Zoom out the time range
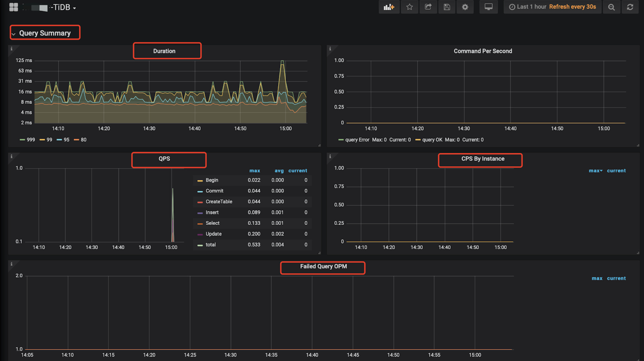Viewport: 644px width, 361px height. point(611,7)
